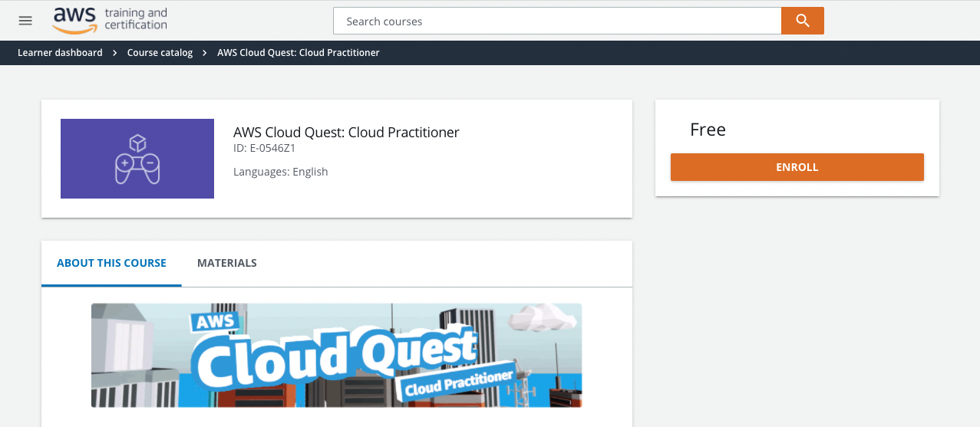This screenshot has height=427, width=980.
Task: Click the chevron after Learner dashboard
Action: point(114,53)
